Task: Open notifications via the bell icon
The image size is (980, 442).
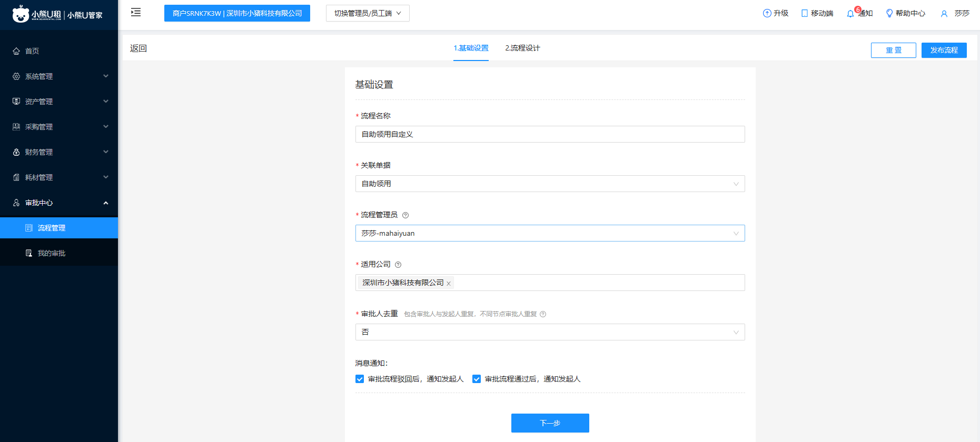Action: [x=850, y=14]
